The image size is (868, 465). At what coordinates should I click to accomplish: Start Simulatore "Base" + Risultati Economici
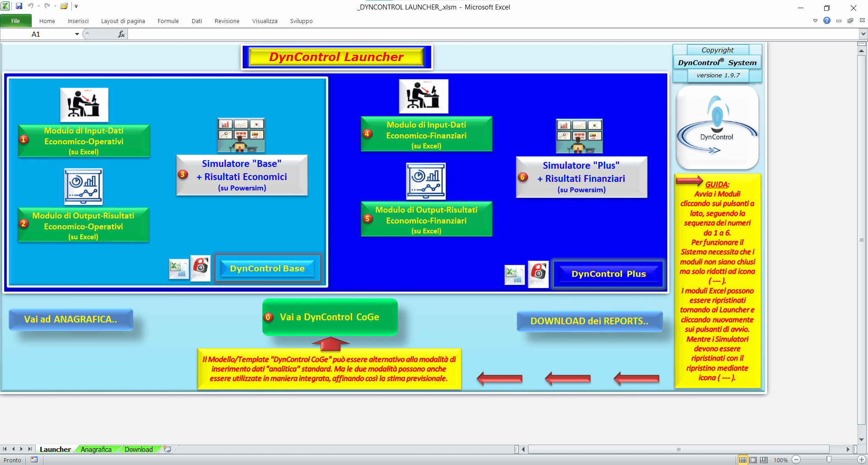click(x=242, y=175)
